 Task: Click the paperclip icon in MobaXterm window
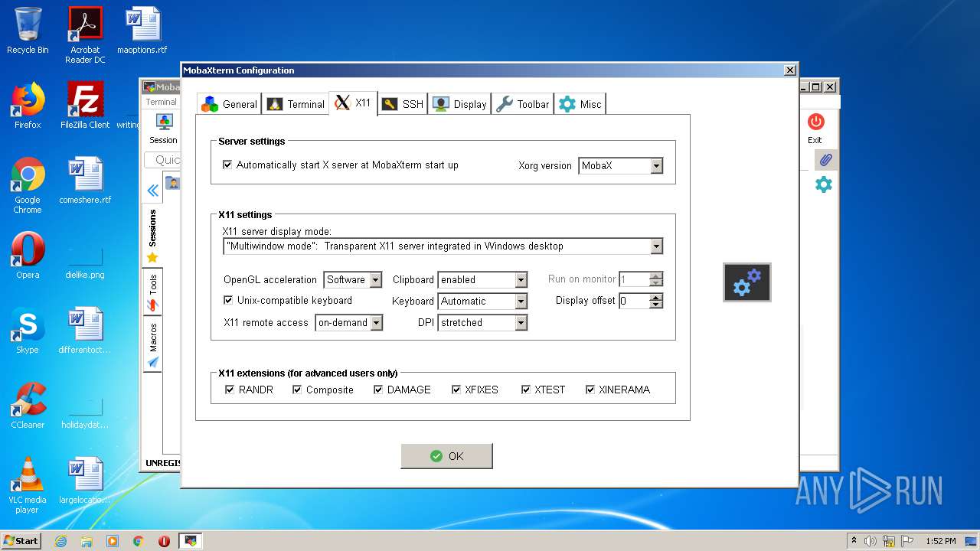(825, 160)
